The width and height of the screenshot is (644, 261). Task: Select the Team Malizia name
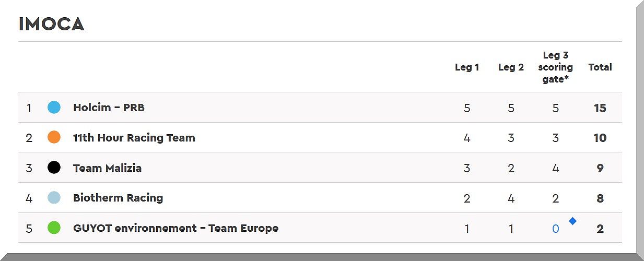point(107,168)
